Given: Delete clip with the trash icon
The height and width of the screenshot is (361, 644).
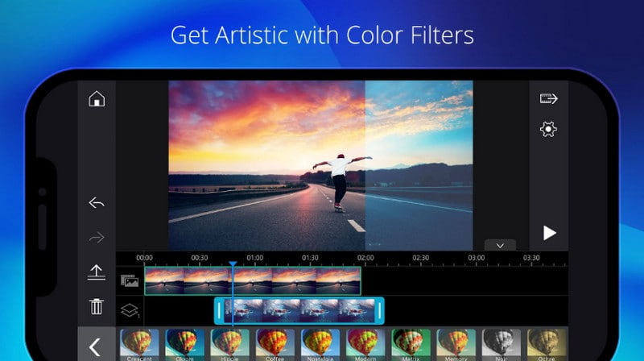Looking at the screenshot, I should point(97,306).
